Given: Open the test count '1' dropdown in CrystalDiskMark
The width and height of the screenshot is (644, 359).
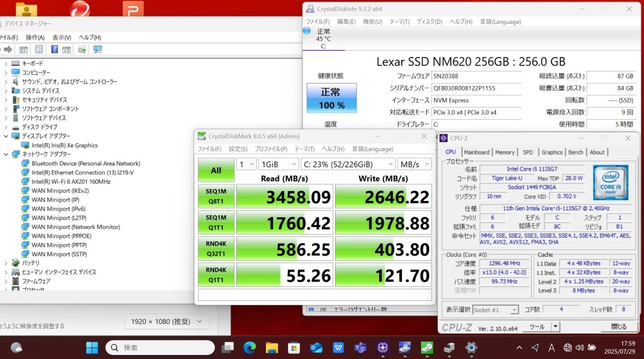Looking at the screenshot, I should coord(246,164).
